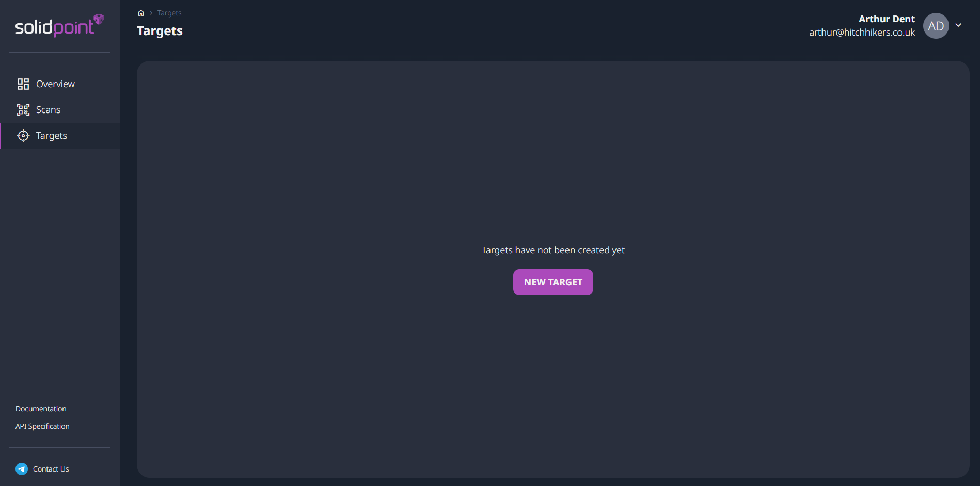Open the Documentation link
This screenshot has width=980, height=486.
pyautogui.click(x=41, y=409)
